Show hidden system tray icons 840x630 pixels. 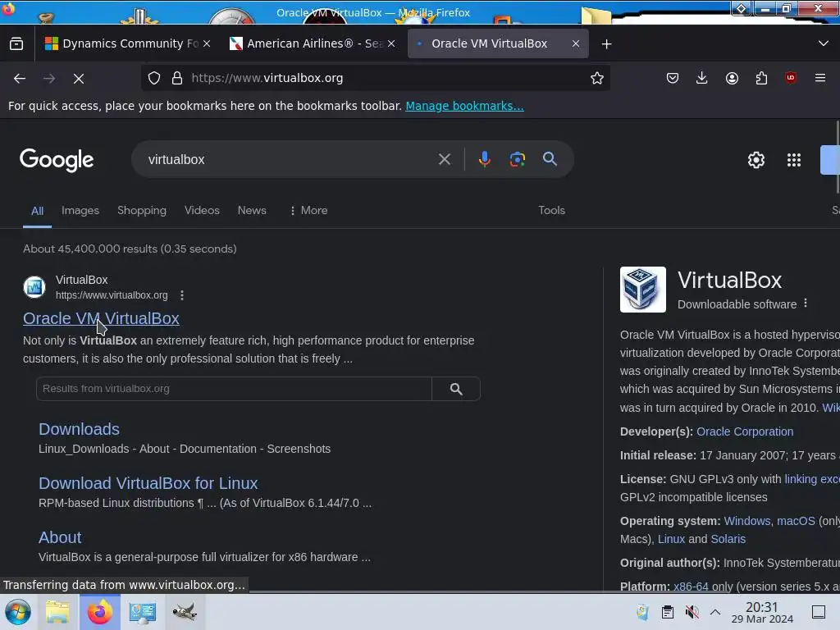[715, 612]
